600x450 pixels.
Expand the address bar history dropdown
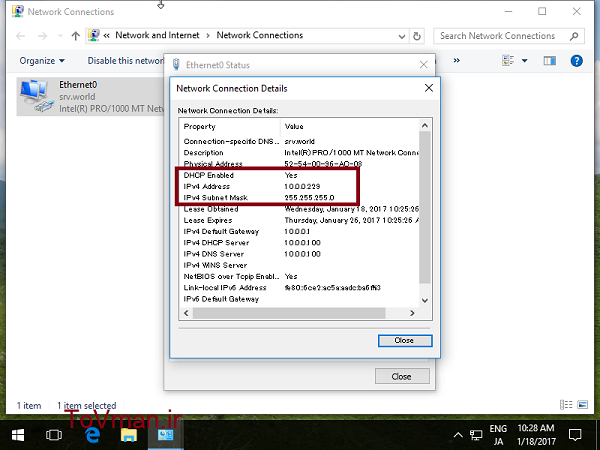click(400, 35)
